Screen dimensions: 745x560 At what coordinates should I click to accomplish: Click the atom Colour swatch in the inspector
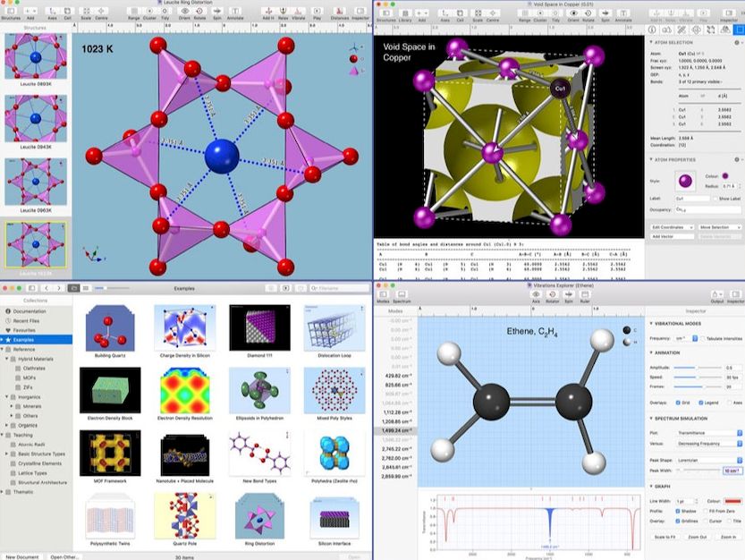click(725, 176)
